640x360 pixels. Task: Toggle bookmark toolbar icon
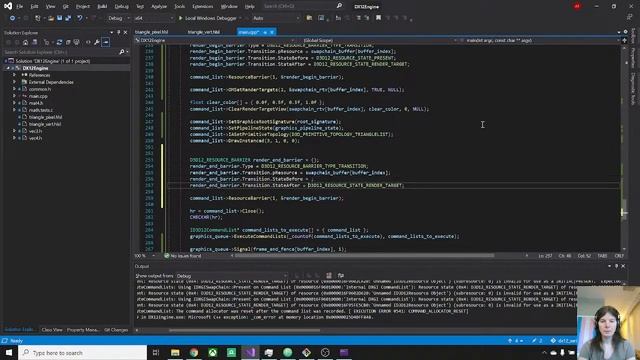click(x=378, y=18)
